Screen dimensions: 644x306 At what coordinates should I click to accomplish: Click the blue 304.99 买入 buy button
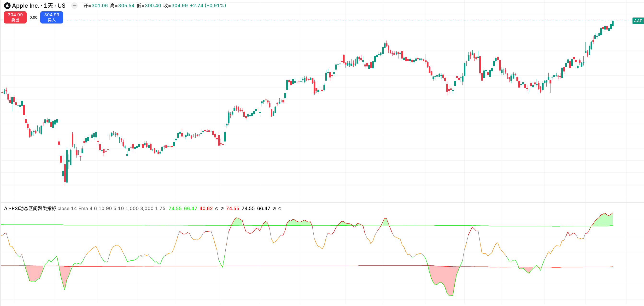coord(52,17)
